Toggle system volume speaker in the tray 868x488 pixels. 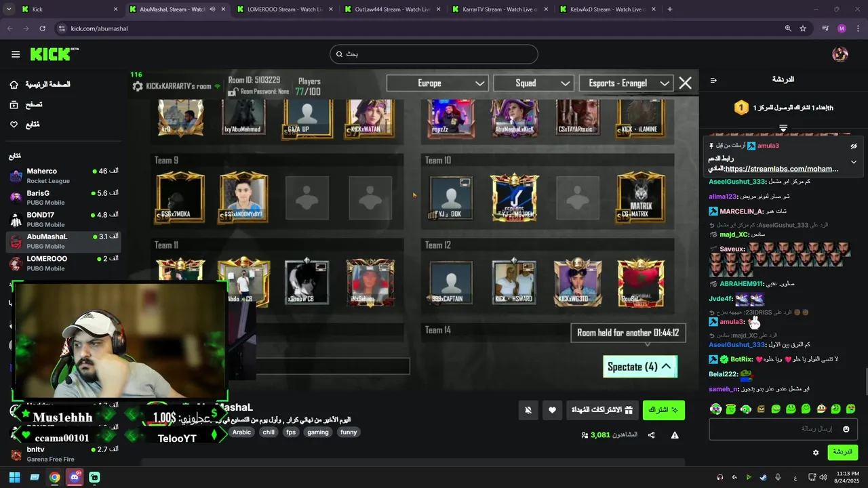[823, 477]
